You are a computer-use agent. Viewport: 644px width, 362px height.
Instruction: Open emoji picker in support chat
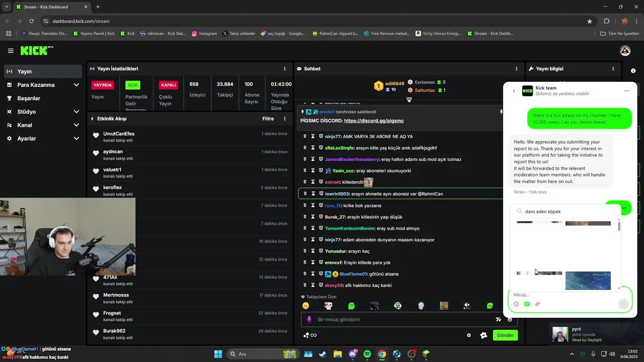tap(516, 304)
